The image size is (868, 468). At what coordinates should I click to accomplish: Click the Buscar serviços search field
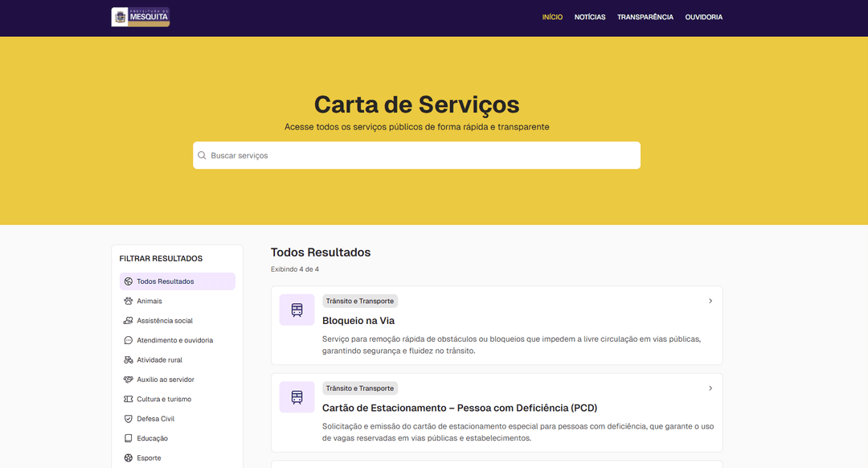[321, 154]
